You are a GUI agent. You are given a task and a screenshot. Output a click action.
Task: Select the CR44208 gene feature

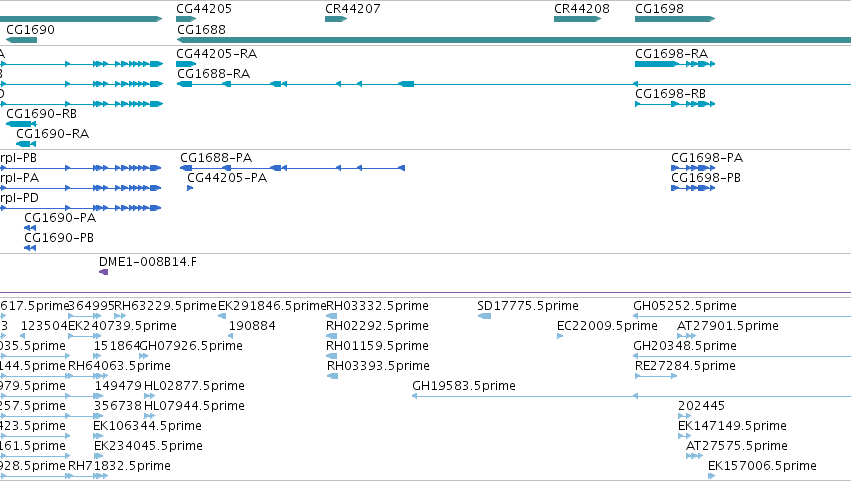pos(577,19)
